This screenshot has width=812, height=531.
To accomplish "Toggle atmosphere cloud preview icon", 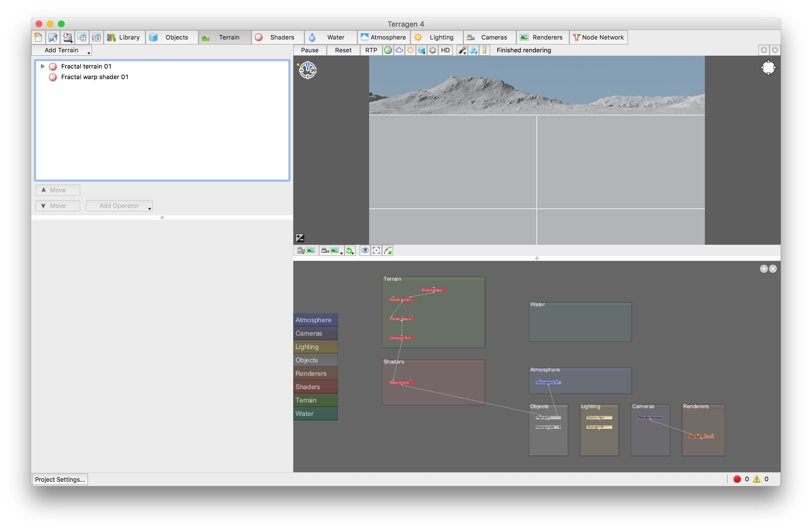I will [x=400, y=50].
